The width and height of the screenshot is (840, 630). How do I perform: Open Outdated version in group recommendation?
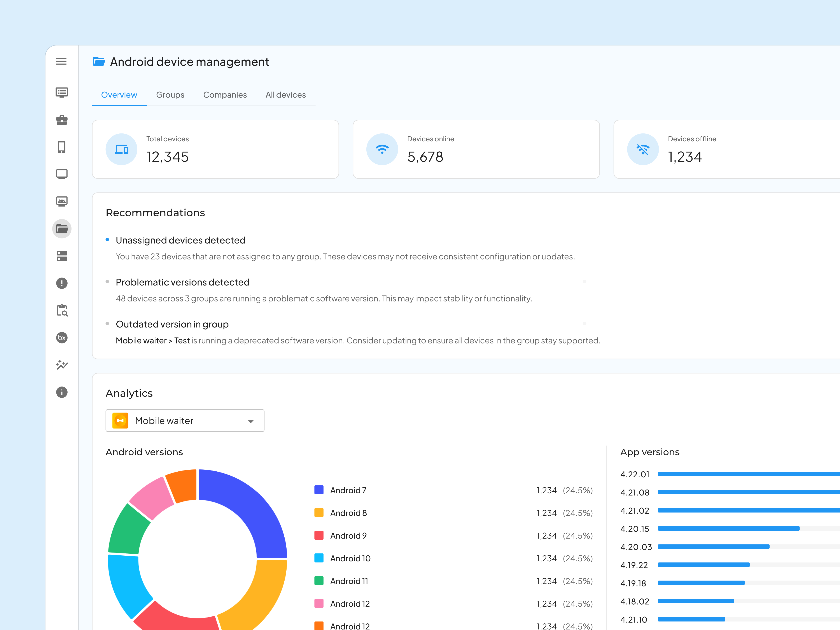(172, 324)
